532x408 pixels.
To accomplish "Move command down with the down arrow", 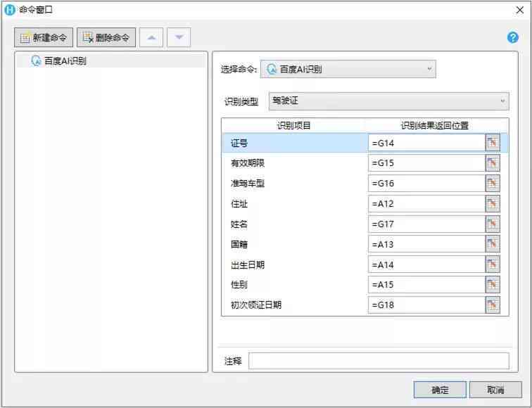I will 179,37.
